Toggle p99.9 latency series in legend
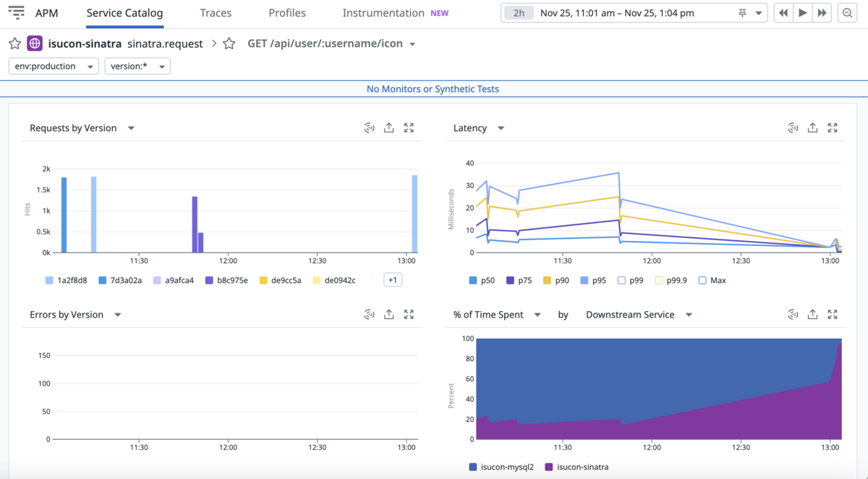This screenshot has width=868, height=479. pos(671,280)
